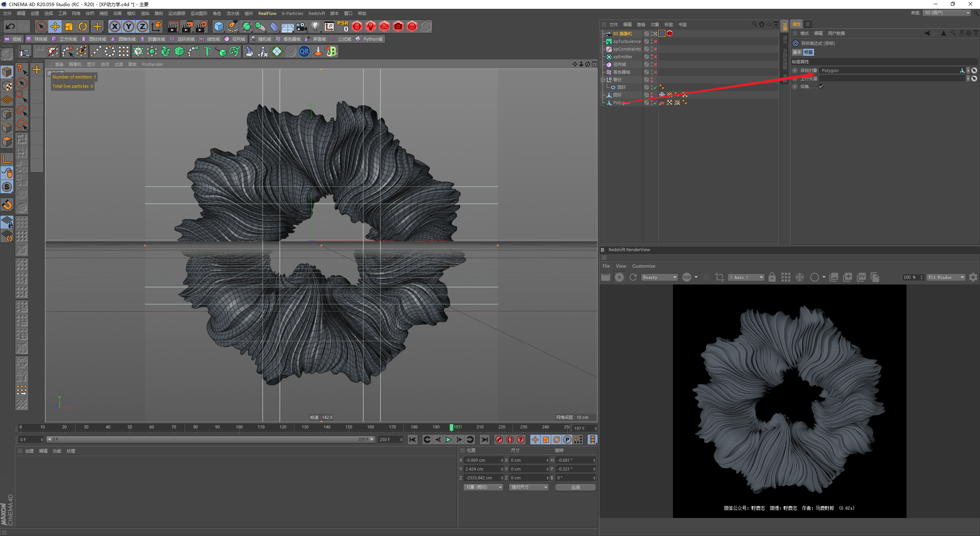Open the Beauty AOV dropdown

tap(660, 277)
